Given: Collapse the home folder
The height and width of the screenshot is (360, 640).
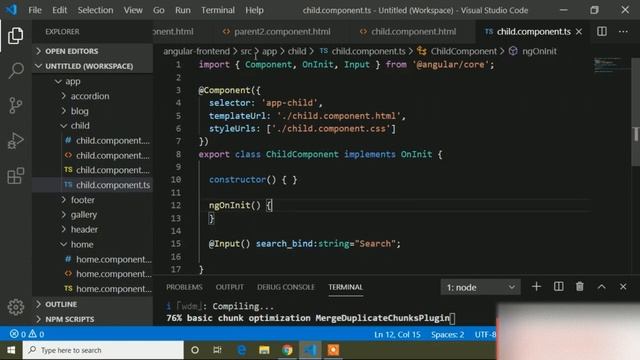Looking at the screenshot, I should 82,244.
